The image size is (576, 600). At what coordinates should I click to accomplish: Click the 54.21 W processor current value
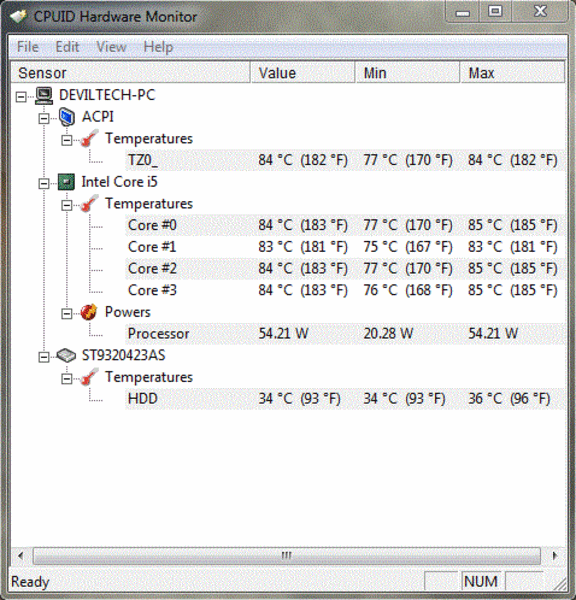click(284, 334)
